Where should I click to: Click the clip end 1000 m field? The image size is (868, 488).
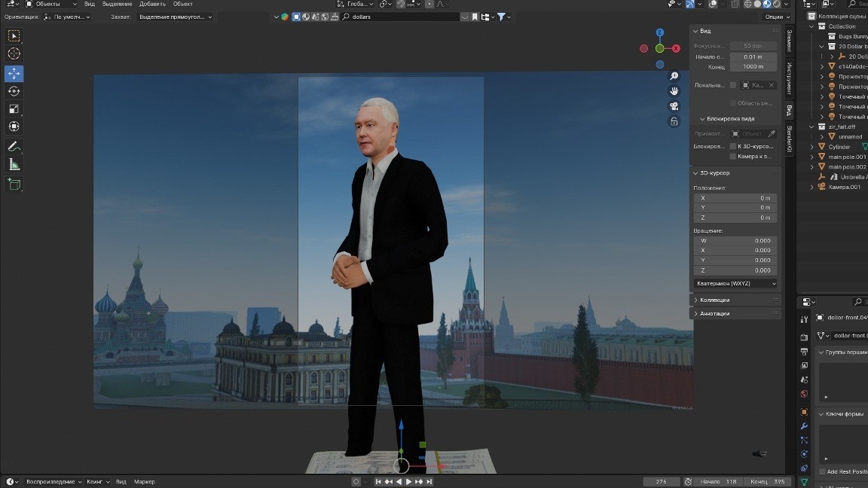pos(753,67)
